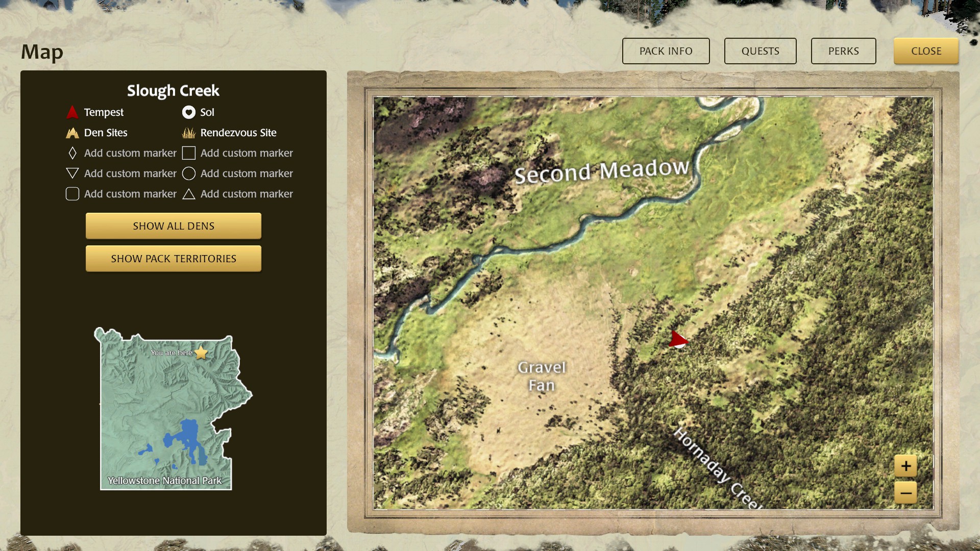Zoom out the map with minus button

pos(905,493)
